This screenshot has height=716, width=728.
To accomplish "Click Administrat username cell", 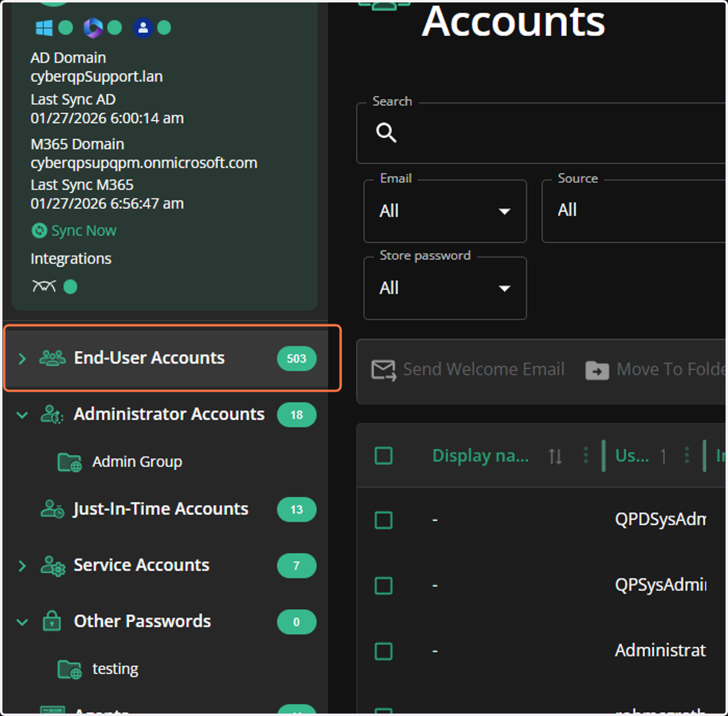I will (661, 651).
